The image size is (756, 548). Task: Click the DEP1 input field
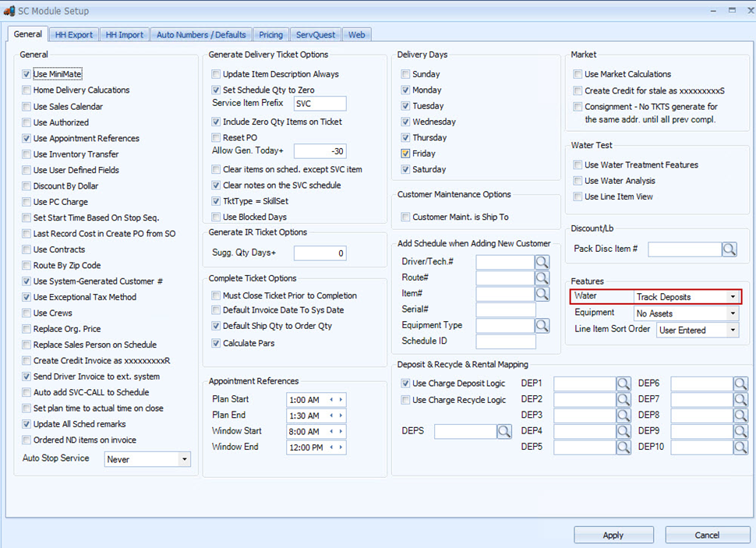[x=585, y=384]
